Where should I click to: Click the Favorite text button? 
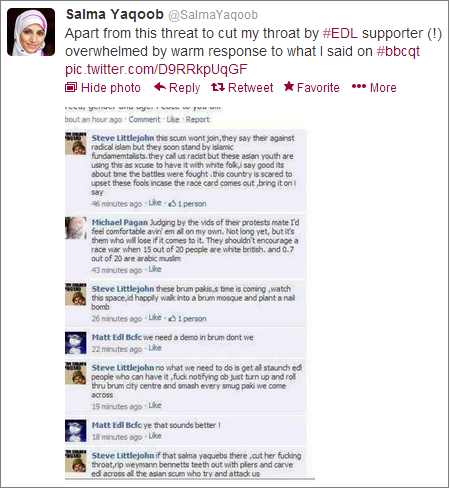tap(318, 88)
